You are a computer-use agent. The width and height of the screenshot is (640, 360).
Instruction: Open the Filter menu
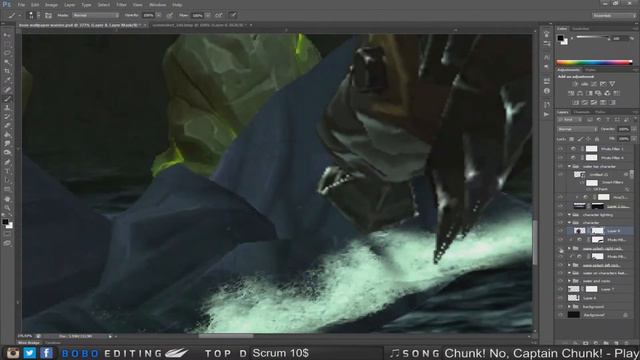pyautogui.click(x=122, y=5)
